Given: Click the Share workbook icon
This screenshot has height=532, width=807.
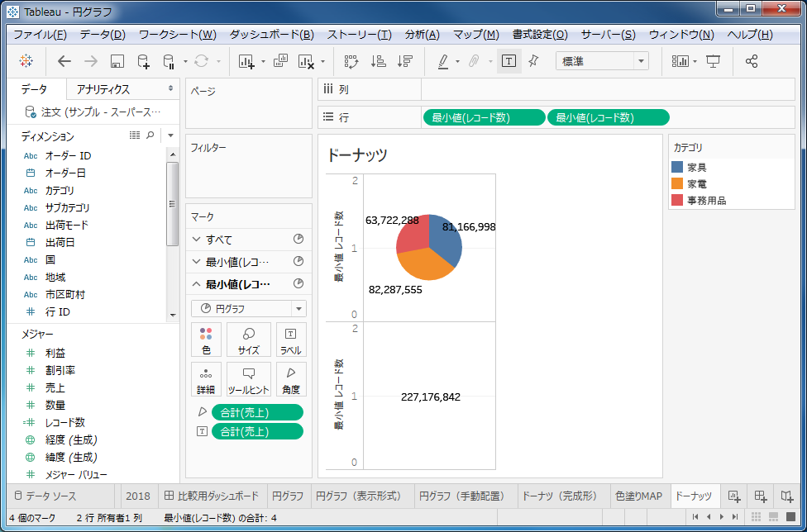Looking at the screenshot, I should point(751,61).
